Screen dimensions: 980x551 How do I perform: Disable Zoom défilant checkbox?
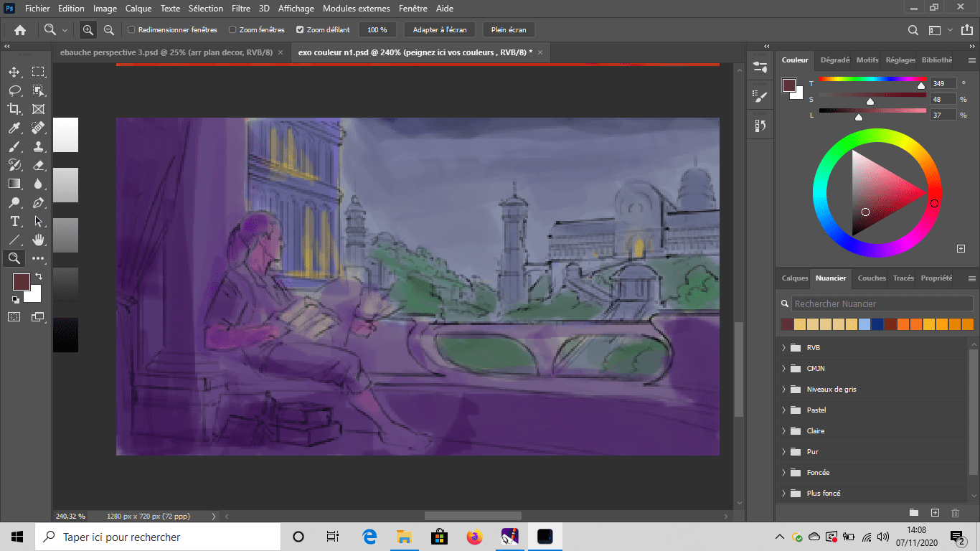tap(300, 30)
